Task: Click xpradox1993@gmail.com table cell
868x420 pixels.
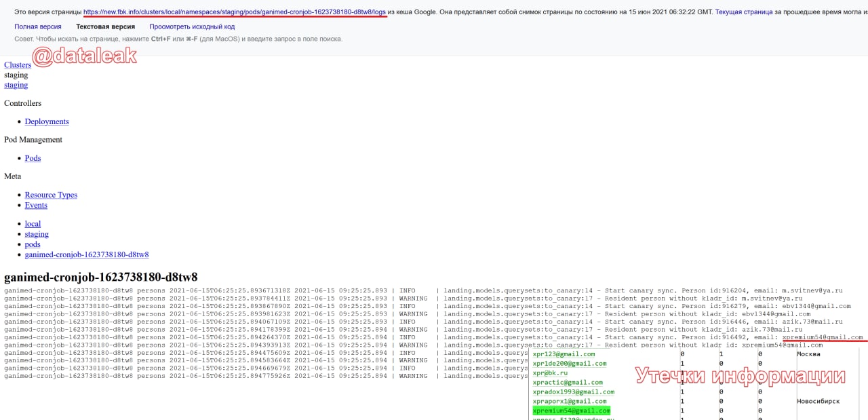Action: pyautogui.click(x=574, y=392)
